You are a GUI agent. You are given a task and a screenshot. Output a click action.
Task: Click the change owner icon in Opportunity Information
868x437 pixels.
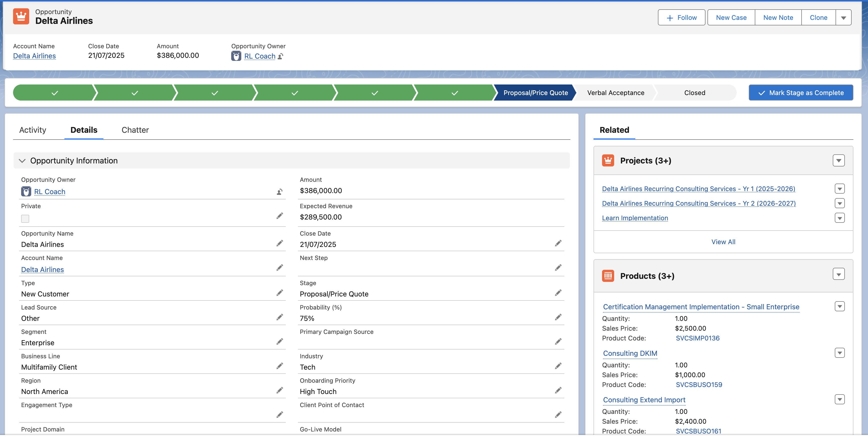click(x=279, y=192)
